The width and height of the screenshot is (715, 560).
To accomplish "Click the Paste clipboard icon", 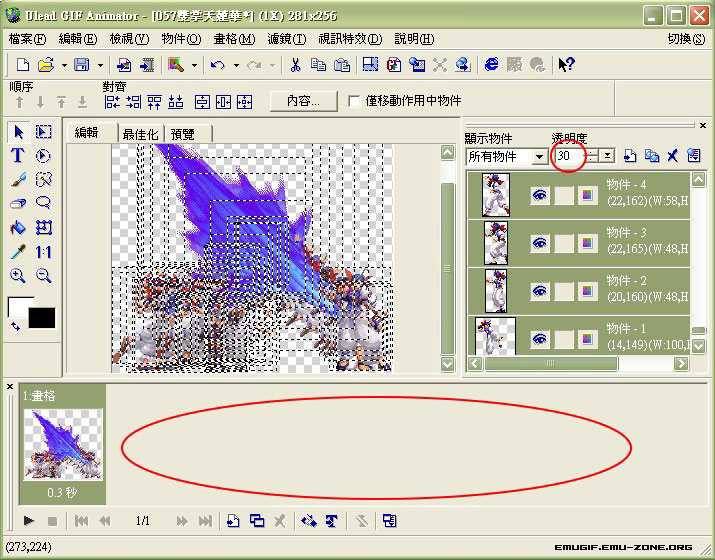I will pos(342,65).
